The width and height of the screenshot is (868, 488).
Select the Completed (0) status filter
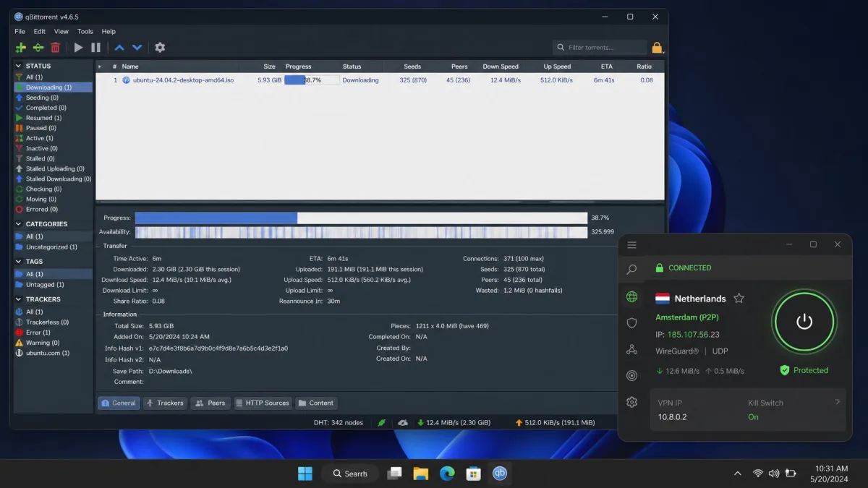click(53, 108)
